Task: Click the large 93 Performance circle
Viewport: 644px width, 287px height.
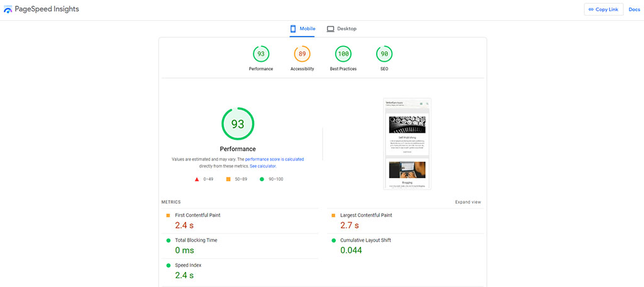Action: coord(238,124)
